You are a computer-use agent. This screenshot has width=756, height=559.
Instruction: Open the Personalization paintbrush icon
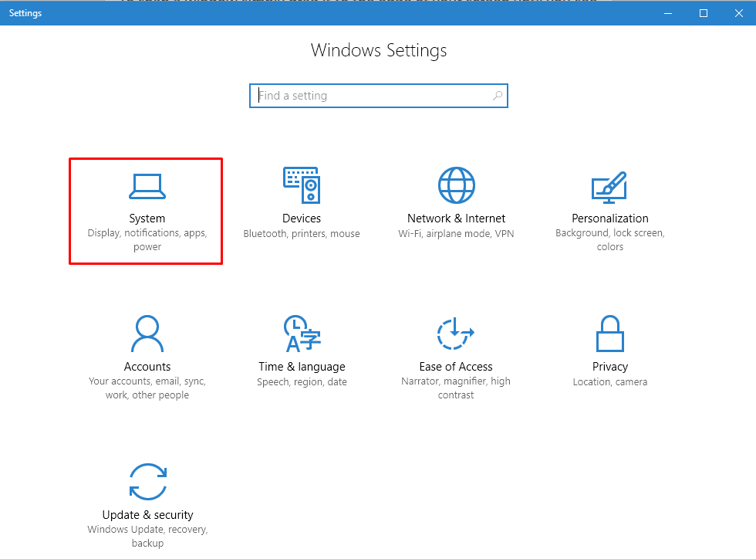[609, 188]
